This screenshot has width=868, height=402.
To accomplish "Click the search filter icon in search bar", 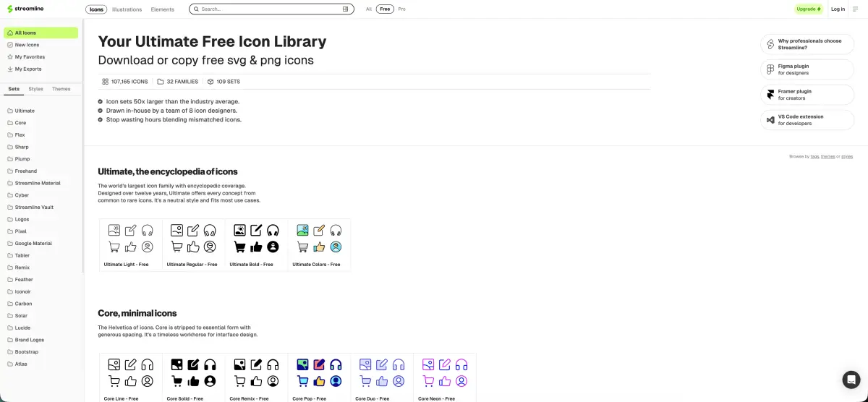I will (x=345, y=9).
